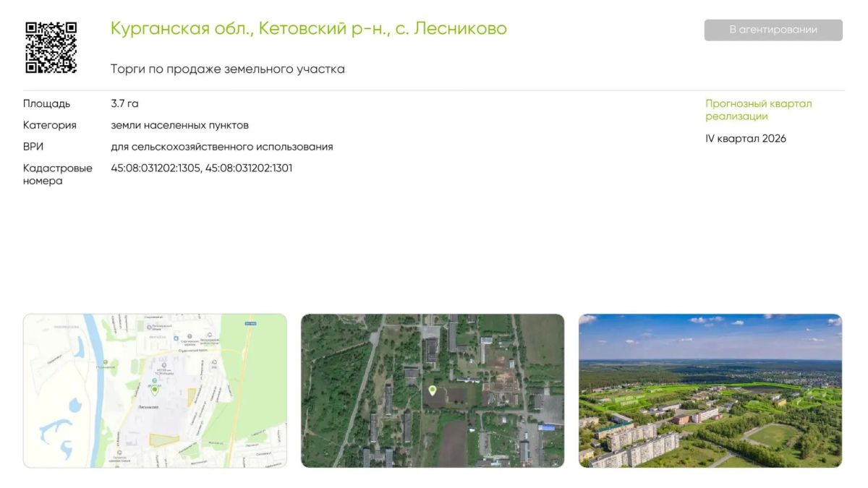Image resolution: width=868 pixels, height=488 pixels.
Task: Select the area value "3.7 га"
Action: coord(124,104)
